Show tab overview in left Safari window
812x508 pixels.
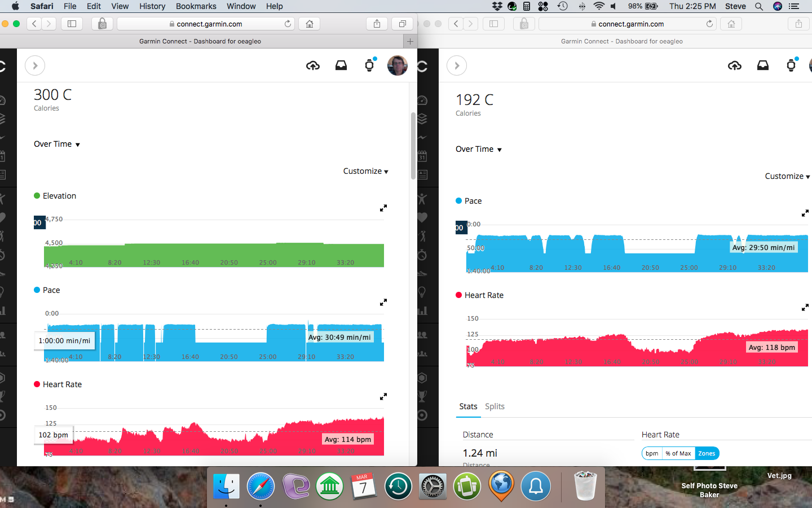[403, 24]
